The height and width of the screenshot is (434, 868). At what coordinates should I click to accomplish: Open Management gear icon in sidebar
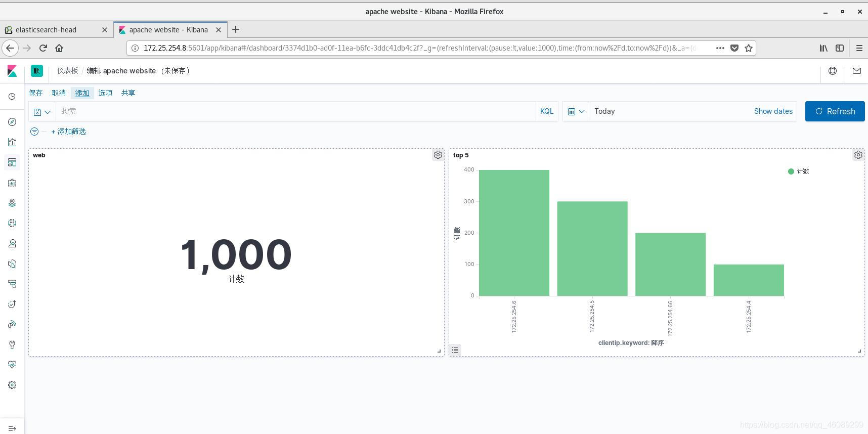[12, 385]
